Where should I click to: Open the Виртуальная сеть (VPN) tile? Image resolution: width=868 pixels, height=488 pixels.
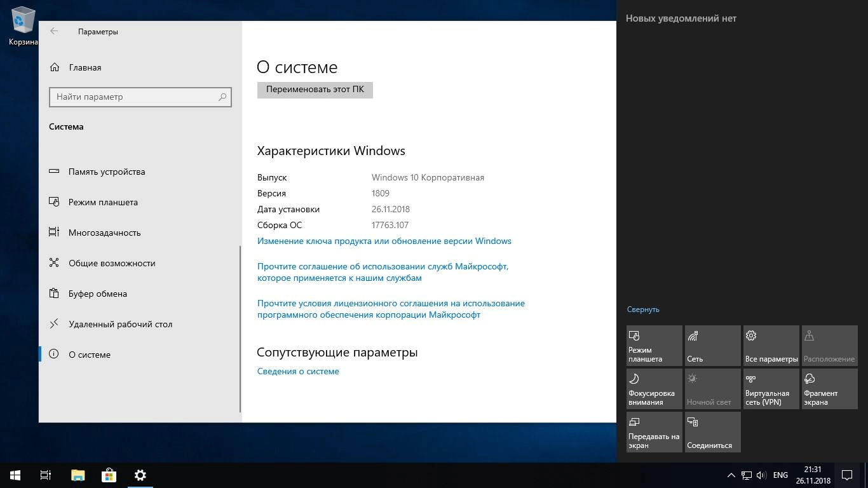click(x=771, y=389)
